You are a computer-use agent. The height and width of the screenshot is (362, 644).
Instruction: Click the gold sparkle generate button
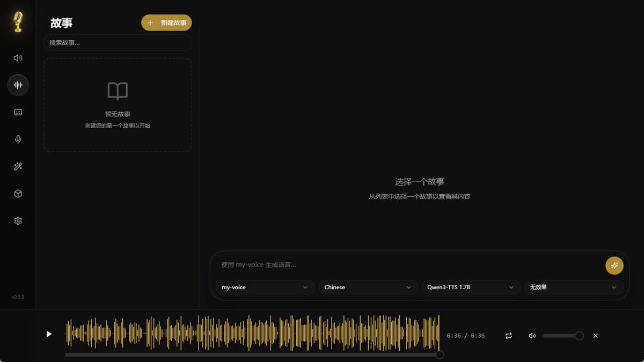[614, 265]
